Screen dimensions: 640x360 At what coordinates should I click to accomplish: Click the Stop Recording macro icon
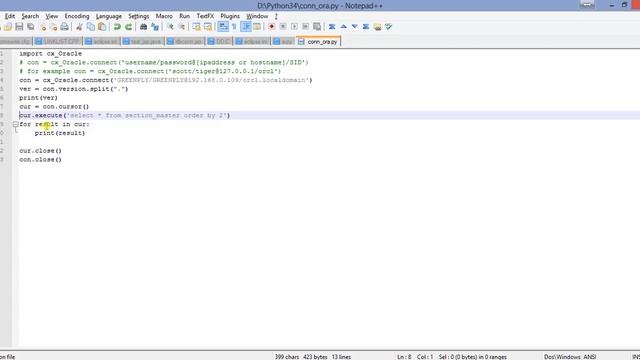283,27
